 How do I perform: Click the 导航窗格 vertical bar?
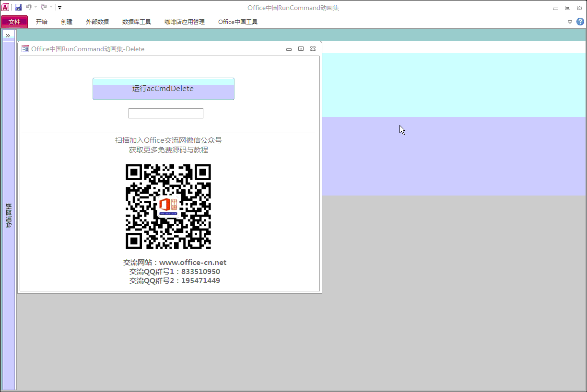[9, 215]
